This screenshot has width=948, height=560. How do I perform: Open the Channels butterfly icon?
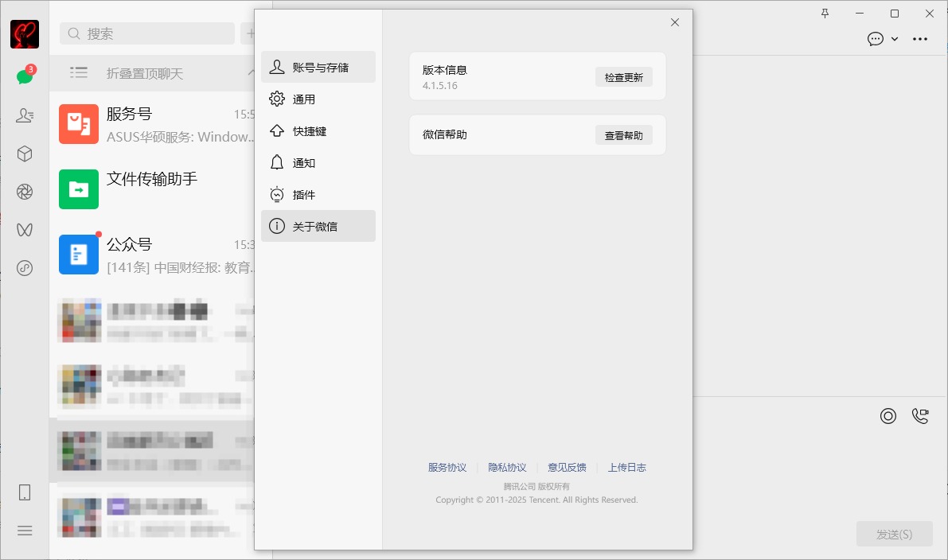coord(24,229)
